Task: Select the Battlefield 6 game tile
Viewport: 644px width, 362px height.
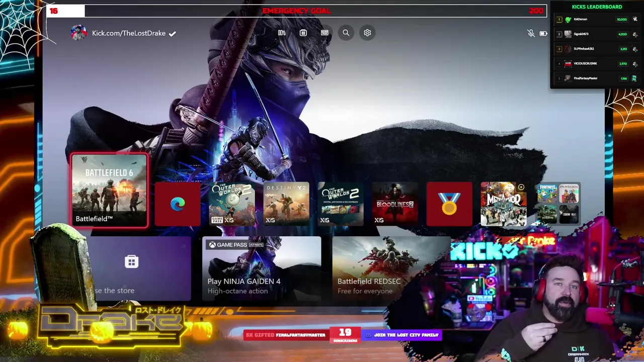Action: tap(109, 191)
